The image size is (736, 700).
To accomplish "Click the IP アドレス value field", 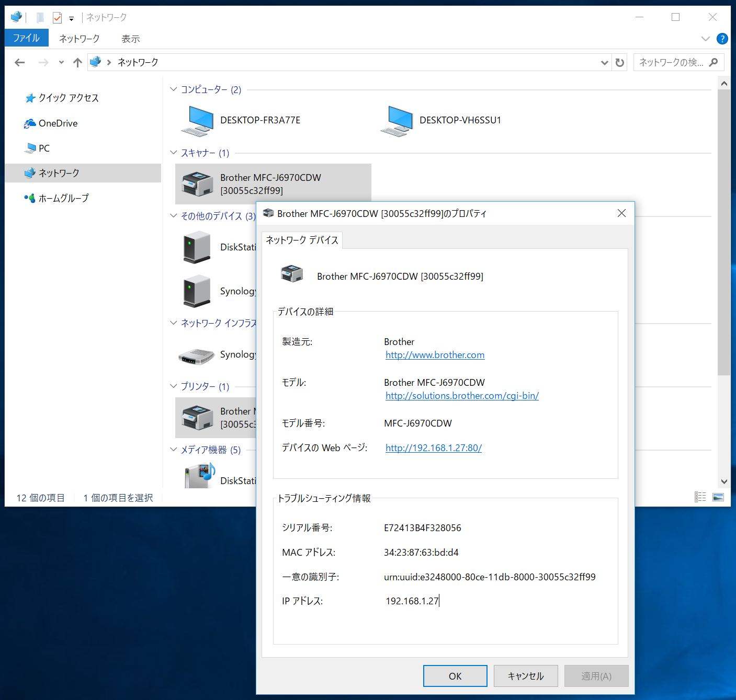I will point(412,601).
